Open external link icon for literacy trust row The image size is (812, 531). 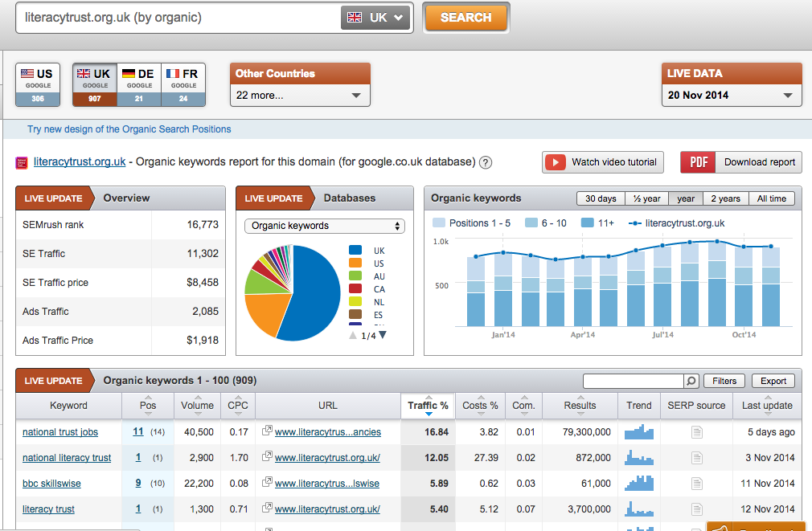point(267,508)
